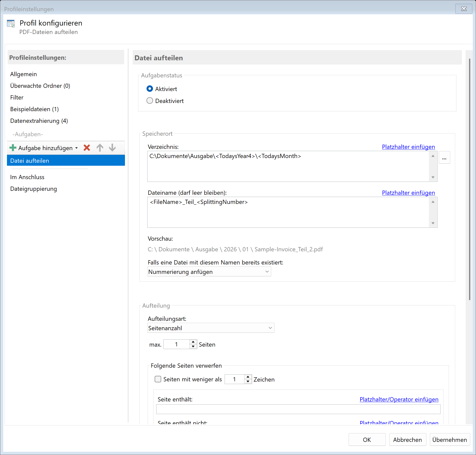Decrease Zeichen count spinner value

[248, 382]
